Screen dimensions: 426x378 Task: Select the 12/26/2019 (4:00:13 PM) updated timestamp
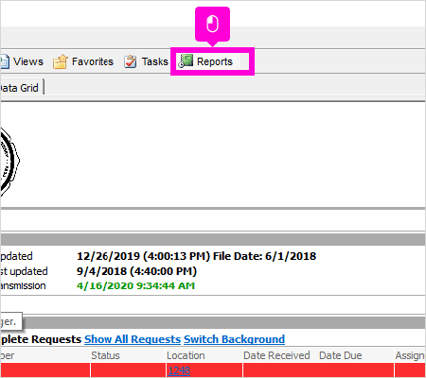coord(143,256)
